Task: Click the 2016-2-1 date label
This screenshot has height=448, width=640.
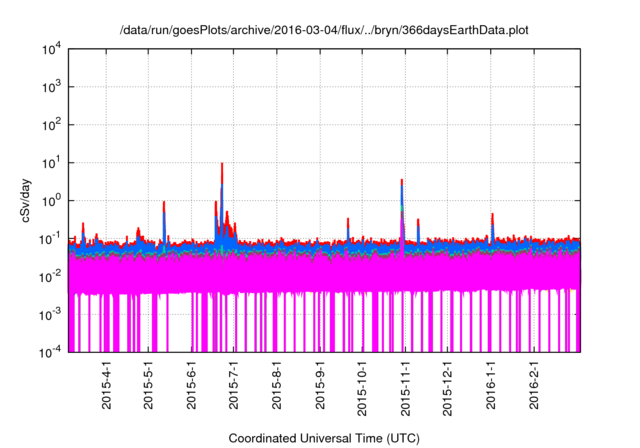Action: coord(534,385)
